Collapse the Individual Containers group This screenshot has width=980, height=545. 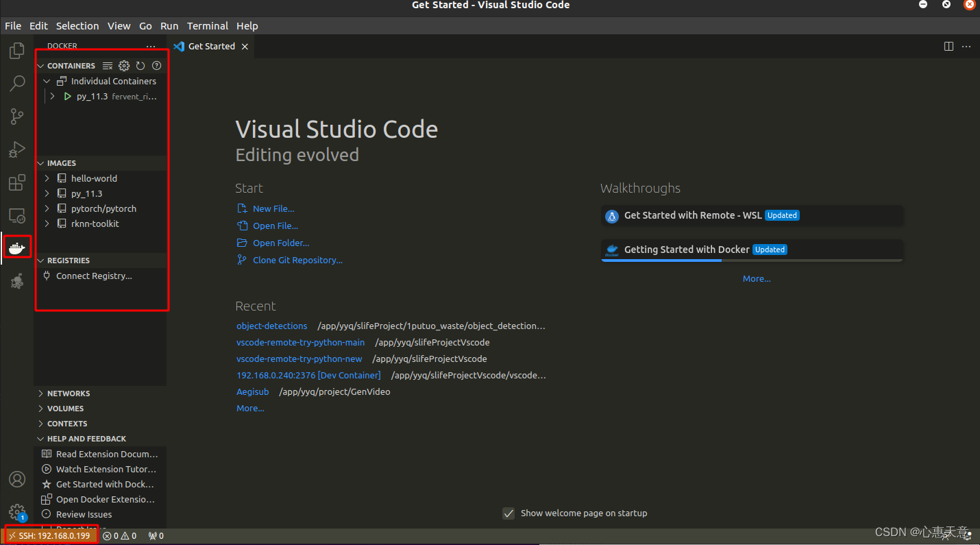(x=47, y=81)
